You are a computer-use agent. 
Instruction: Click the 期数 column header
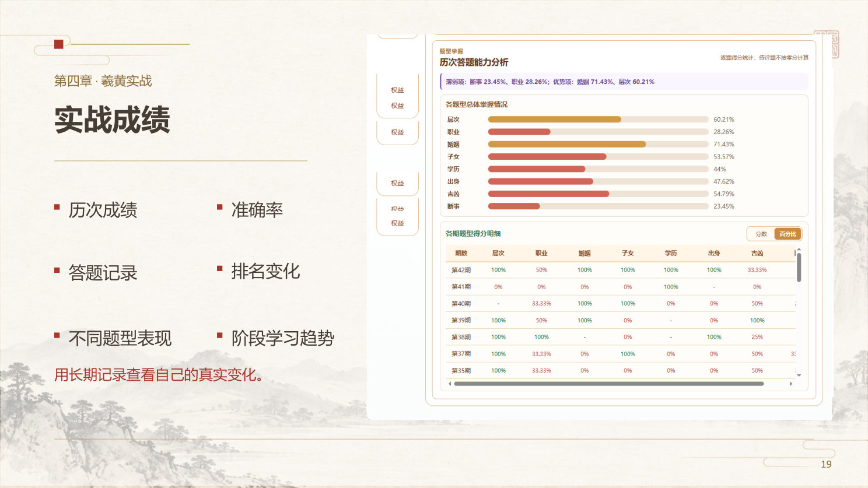[x=461, y=253]
